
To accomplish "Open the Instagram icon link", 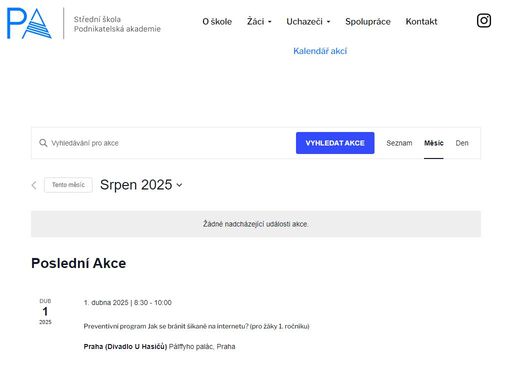I will pos(484,21).
